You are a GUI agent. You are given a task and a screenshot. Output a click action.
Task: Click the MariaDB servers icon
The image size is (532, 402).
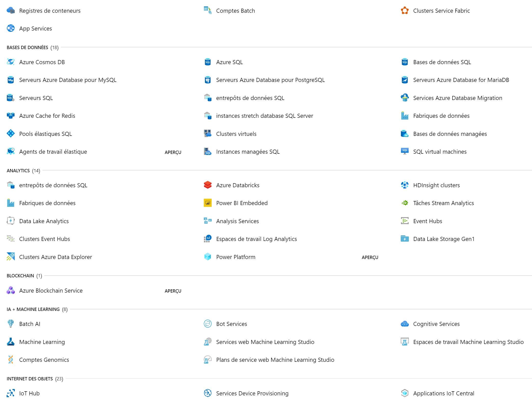(x=405, y=80)
